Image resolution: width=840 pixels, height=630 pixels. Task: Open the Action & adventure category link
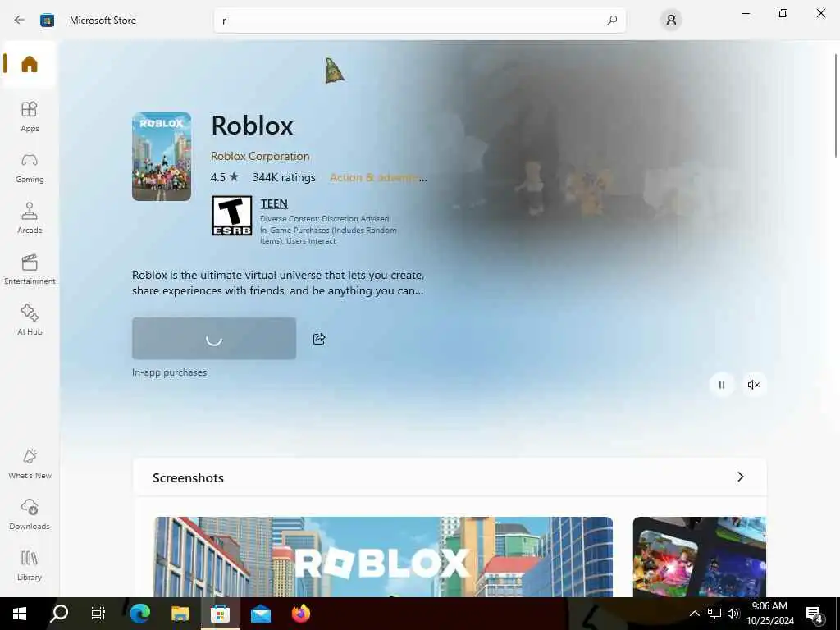click(x=378, y=177)
